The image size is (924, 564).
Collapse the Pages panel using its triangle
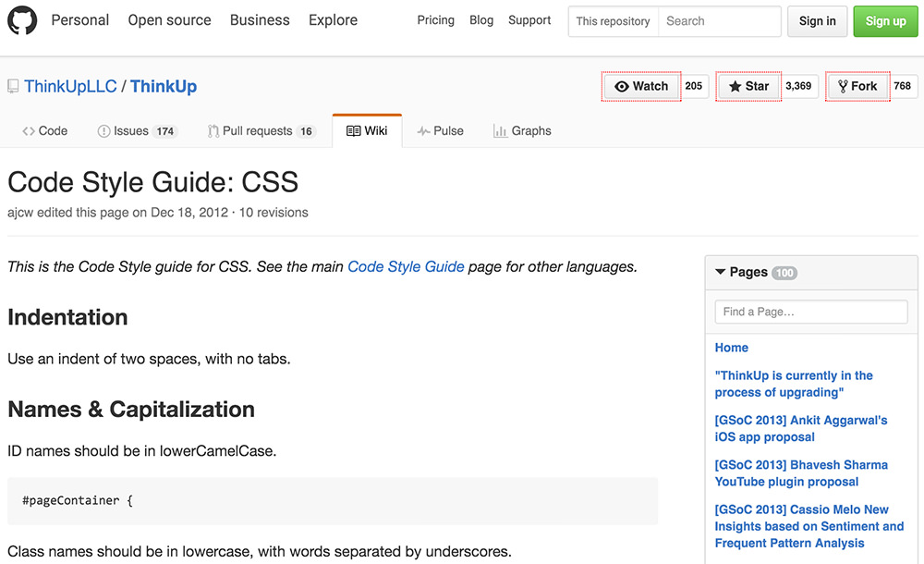coord(720,272)
